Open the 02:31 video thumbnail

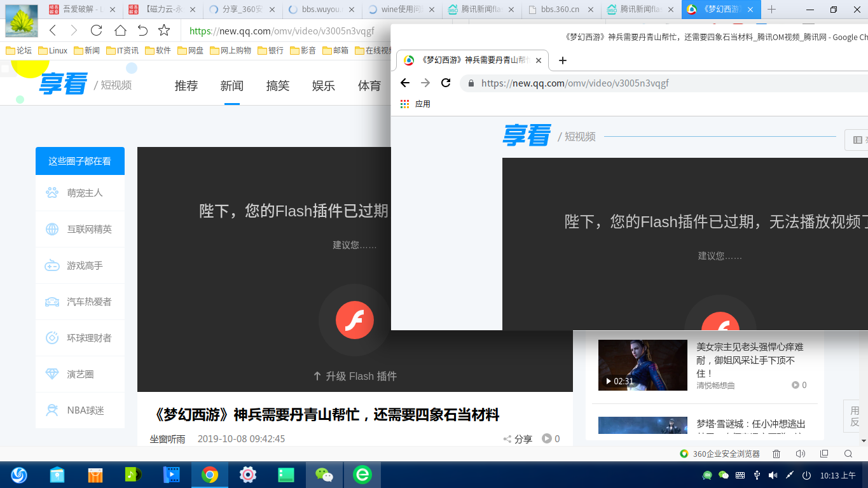(x=642, y=365)
